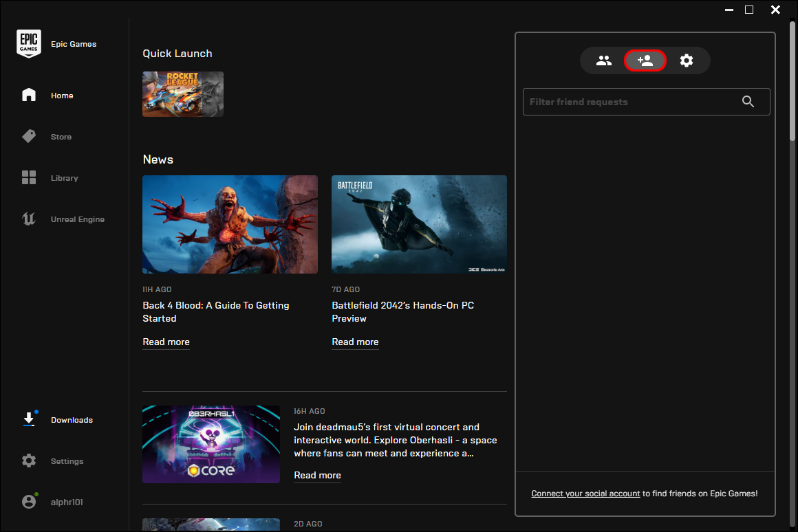Click Battlefield 2042's Hands-On PC Preview title
The width and height of the screenshot is (798, 532).
coord(403,312)
